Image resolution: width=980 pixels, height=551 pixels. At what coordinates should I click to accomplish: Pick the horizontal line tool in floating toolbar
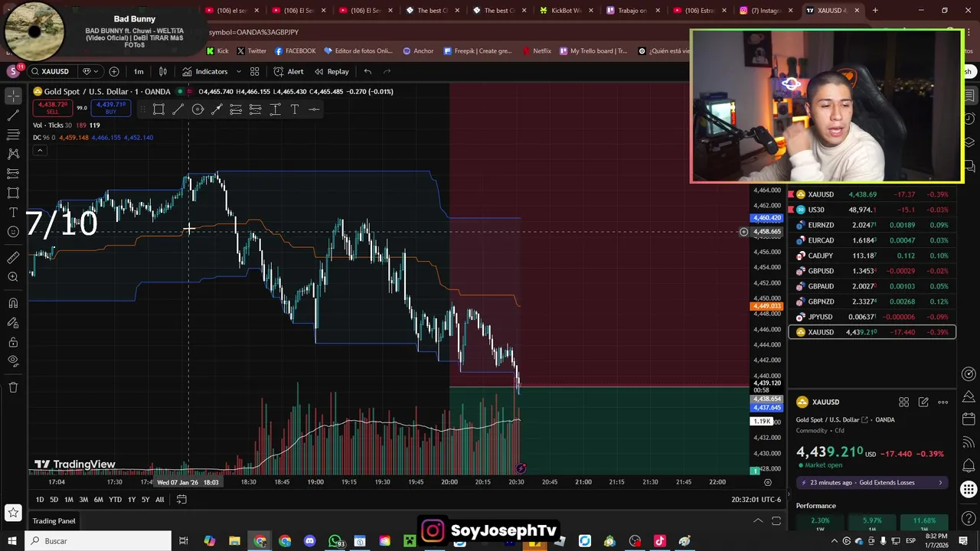coord(314,109)
